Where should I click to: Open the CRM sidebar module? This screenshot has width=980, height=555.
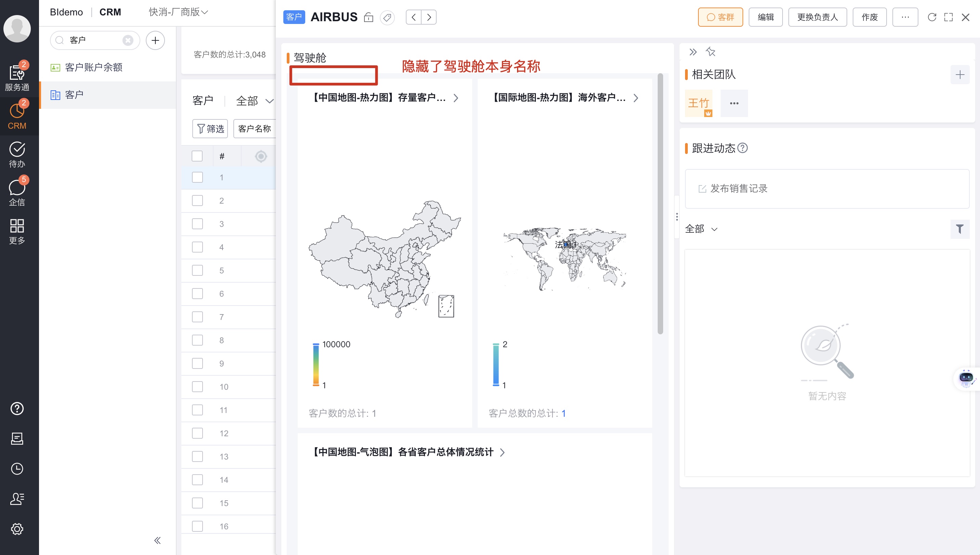(17, 116)
